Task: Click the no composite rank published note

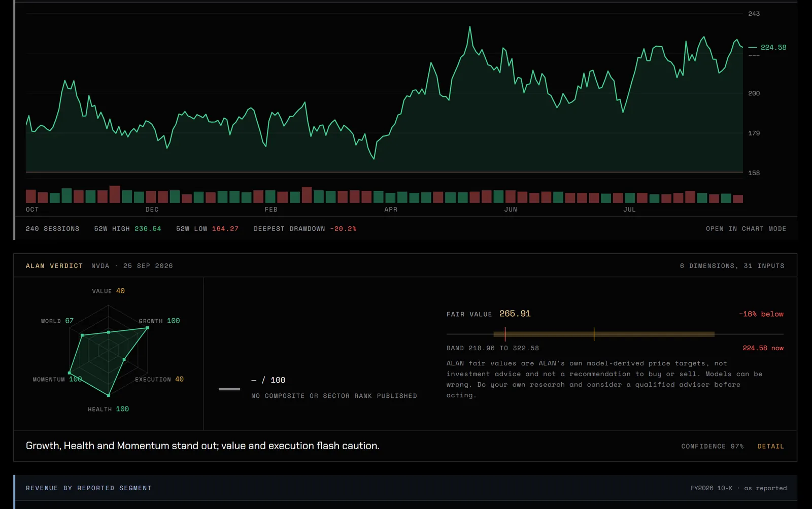Action: coord(334,396)
